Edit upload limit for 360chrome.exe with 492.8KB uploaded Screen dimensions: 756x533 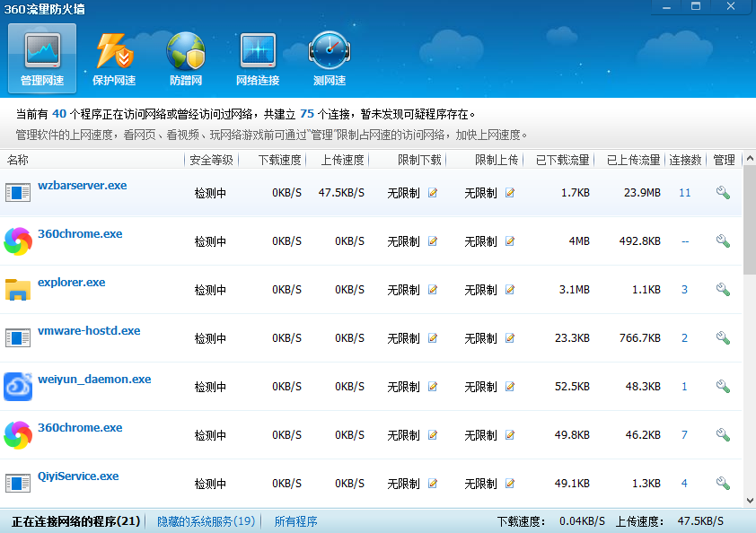click(510, 241)
